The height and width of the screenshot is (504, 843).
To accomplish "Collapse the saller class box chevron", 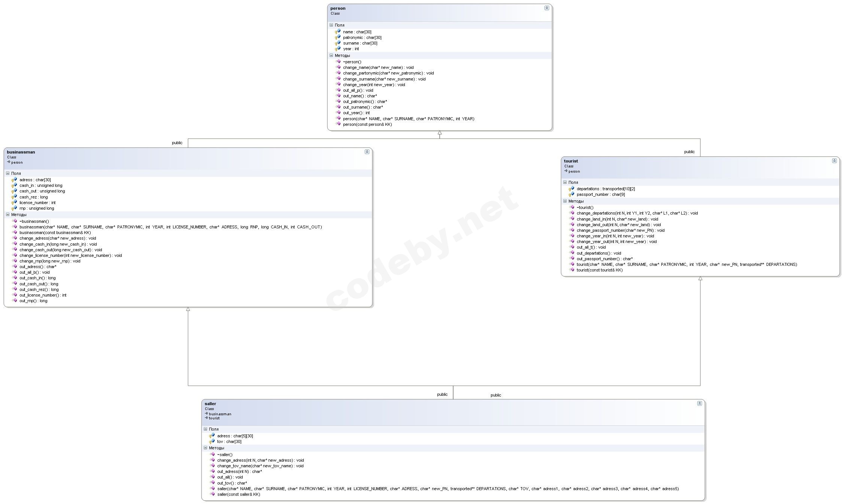I will point(699,403).
